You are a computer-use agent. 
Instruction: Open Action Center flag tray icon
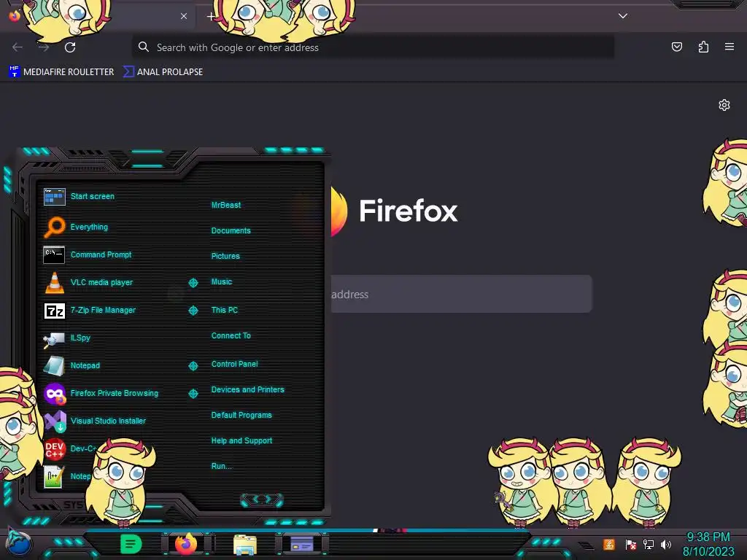(x=631, y=544)
